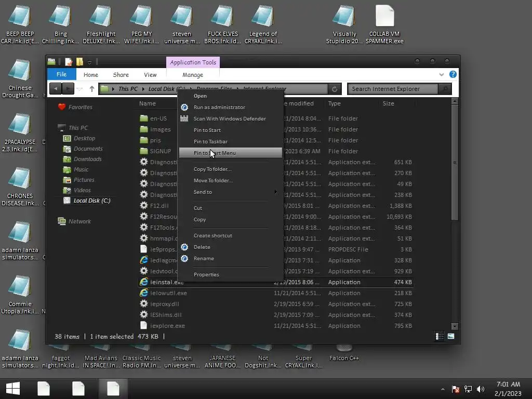This screenshot has width=532, height=399.
Task: Open Music in navigation pane
Action: (x=81, y=170)
